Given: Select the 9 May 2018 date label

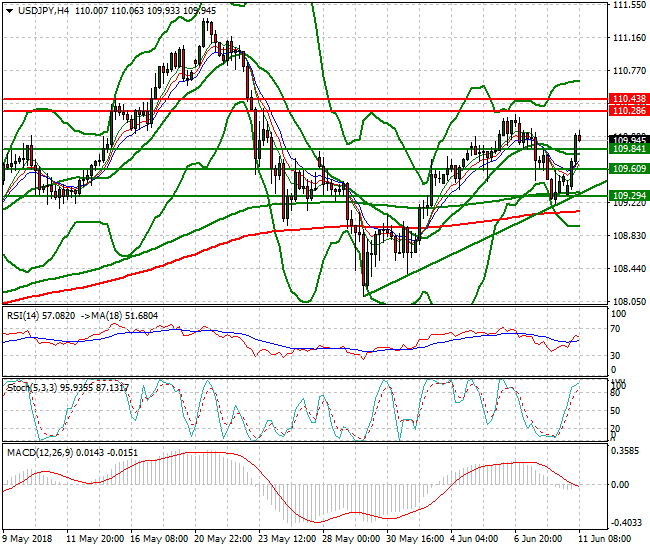Looking at the screenshot, I should (27, 539).
